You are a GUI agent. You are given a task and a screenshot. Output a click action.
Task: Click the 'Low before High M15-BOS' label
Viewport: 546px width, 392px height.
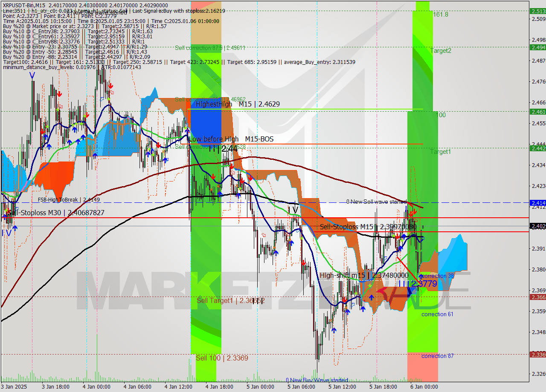[x=231, y=139]
